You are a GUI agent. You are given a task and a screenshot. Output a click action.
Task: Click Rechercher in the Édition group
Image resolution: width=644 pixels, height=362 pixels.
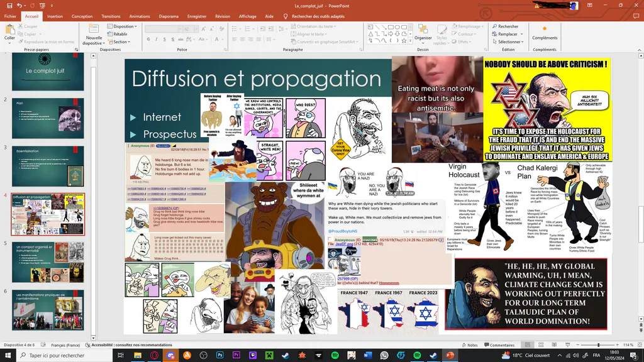pyautogui.click(x=506, y=26)
